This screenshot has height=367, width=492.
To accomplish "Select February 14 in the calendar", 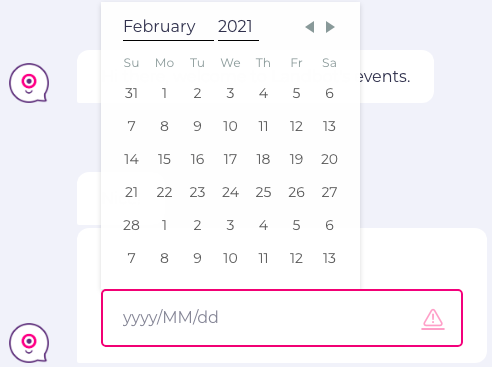I will pos(131,159).
